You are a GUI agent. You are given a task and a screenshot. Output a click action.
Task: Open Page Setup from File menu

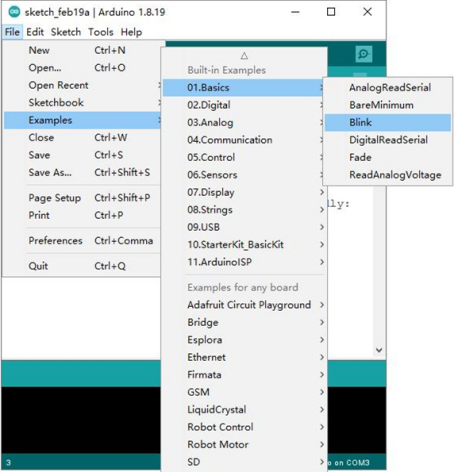82,198
